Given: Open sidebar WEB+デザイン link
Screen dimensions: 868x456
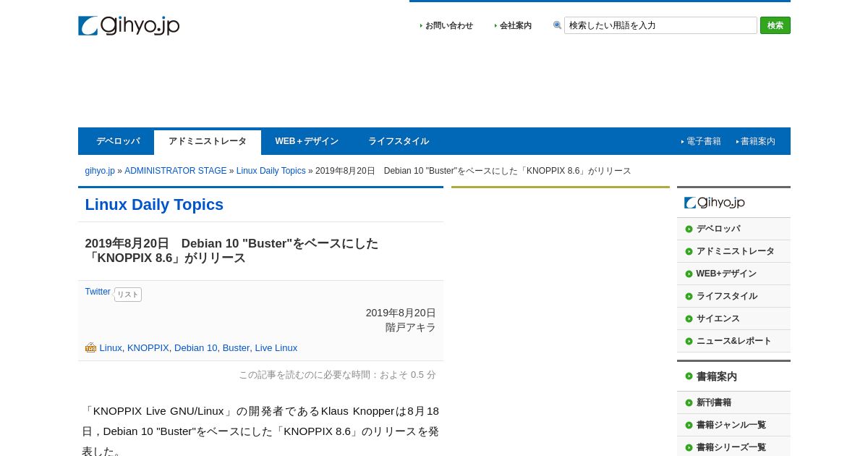Looking at the screenshot, I should [x=726, y=274].
